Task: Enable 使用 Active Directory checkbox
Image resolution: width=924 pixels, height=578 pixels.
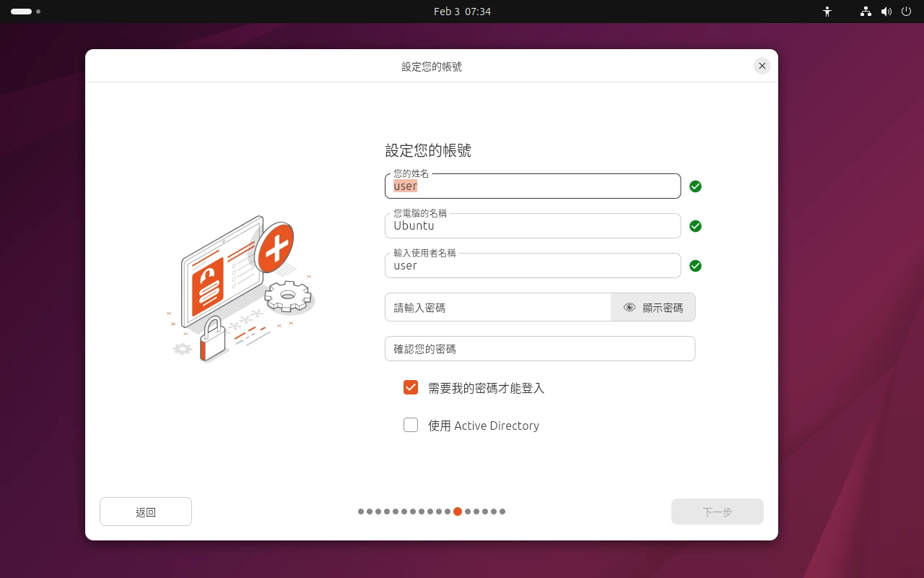Action: coord(411,425)
